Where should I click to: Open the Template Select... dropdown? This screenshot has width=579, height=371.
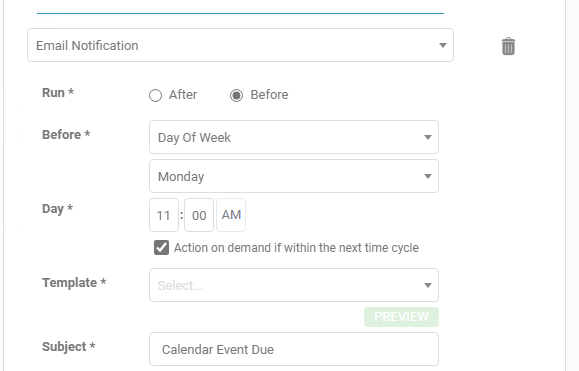click(294, 285)
